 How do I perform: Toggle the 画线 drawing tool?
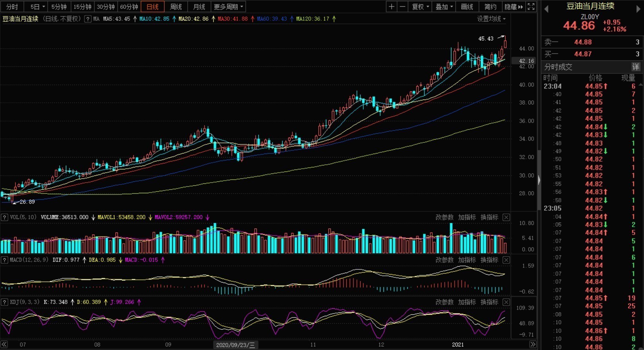click(467, 7)
